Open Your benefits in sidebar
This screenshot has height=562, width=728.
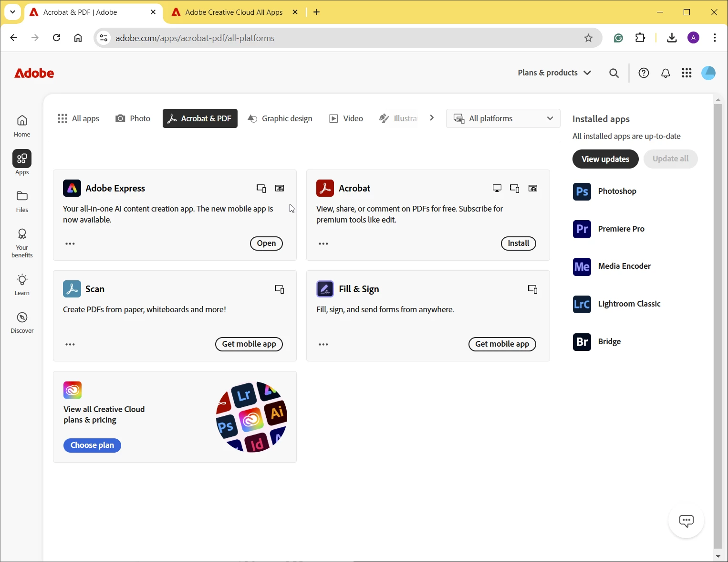coord(22,243)
